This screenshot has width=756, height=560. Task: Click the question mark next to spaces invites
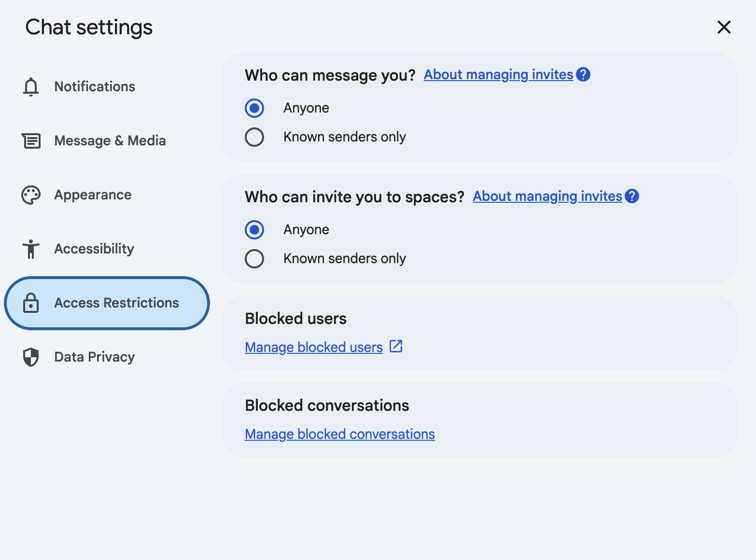[632, 196]
